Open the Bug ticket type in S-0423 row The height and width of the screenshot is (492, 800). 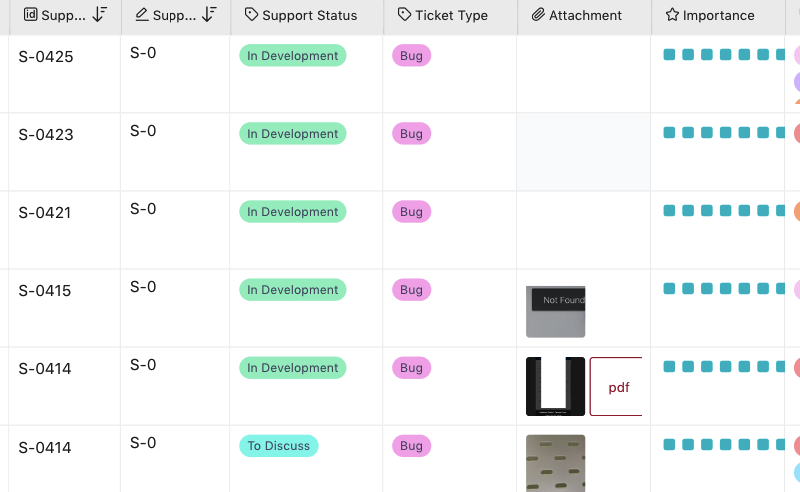click(x=411, y=134)
